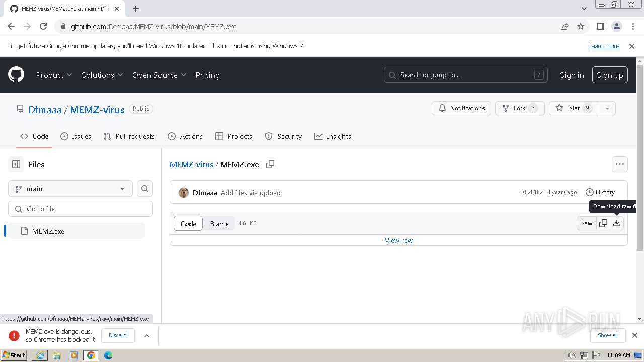Image resolution: width=644 pixels, height=362 pixels.
Task: Go back to previous page
Action: pos(11,26)
